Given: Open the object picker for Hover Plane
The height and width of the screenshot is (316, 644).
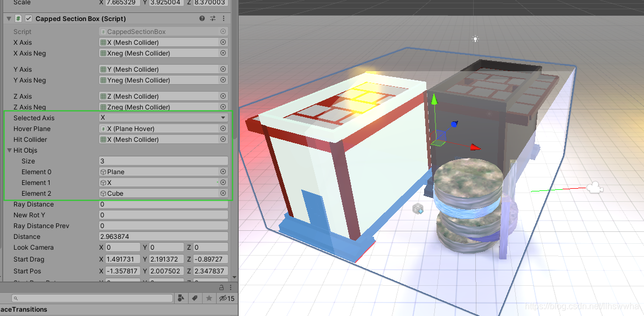Looking at the screenshot, I should (x=222, y=128).
